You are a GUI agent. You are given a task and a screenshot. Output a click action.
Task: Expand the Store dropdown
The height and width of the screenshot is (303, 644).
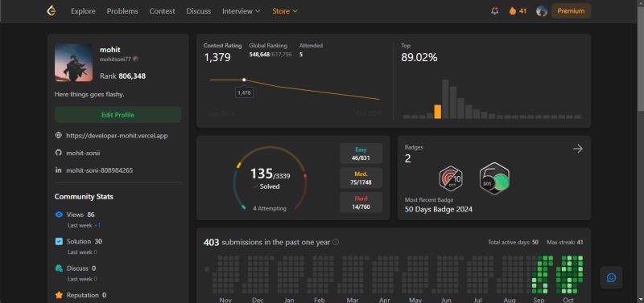(285, 11)
